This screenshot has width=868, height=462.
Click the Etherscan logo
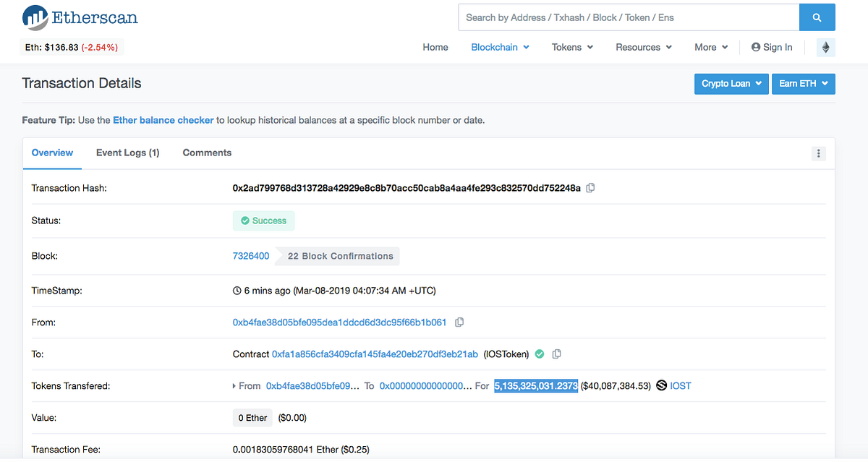[x=80, y=17]
